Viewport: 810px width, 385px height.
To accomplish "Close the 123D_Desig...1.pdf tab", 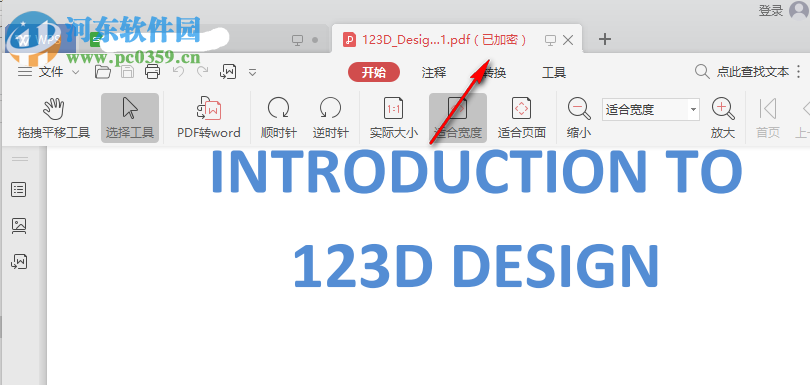I will pos(568,40).
